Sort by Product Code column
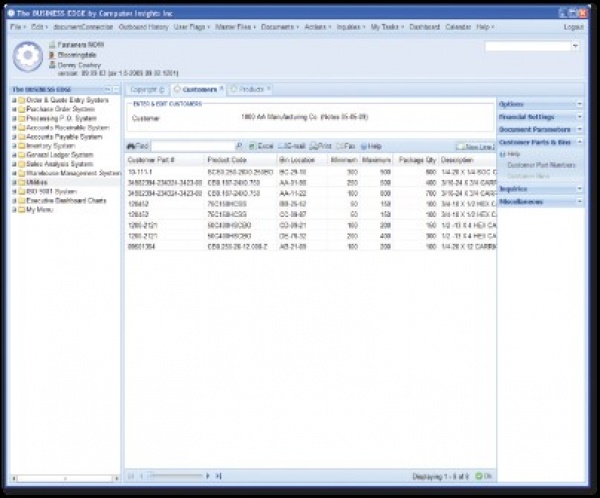 click(x=241, y=160)
